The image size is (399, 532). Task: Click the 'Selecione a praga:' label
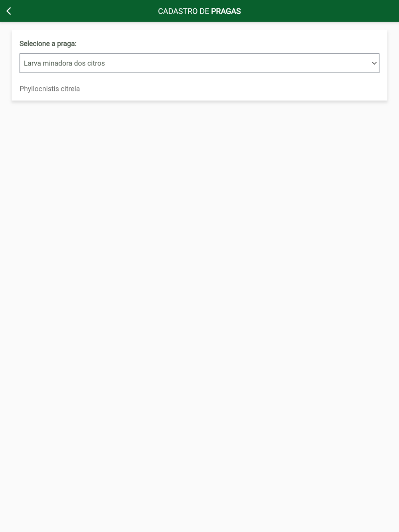click(48, 44)
